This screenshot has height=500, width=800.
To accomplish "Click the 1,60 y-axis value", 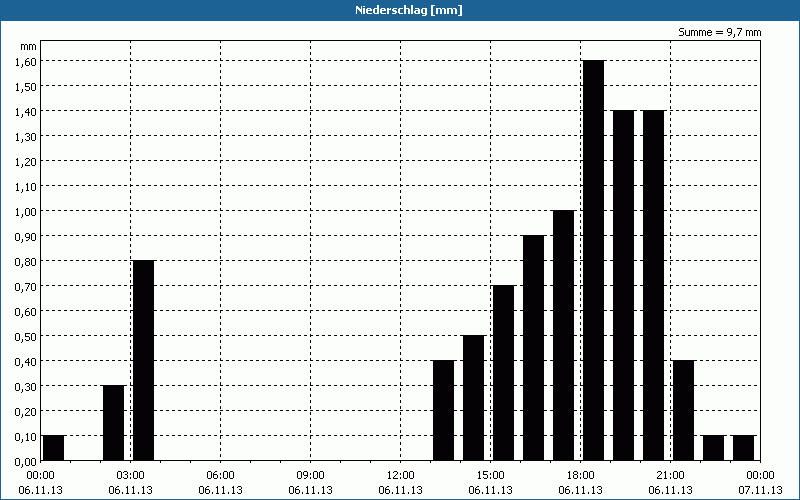I will [26, 61].
